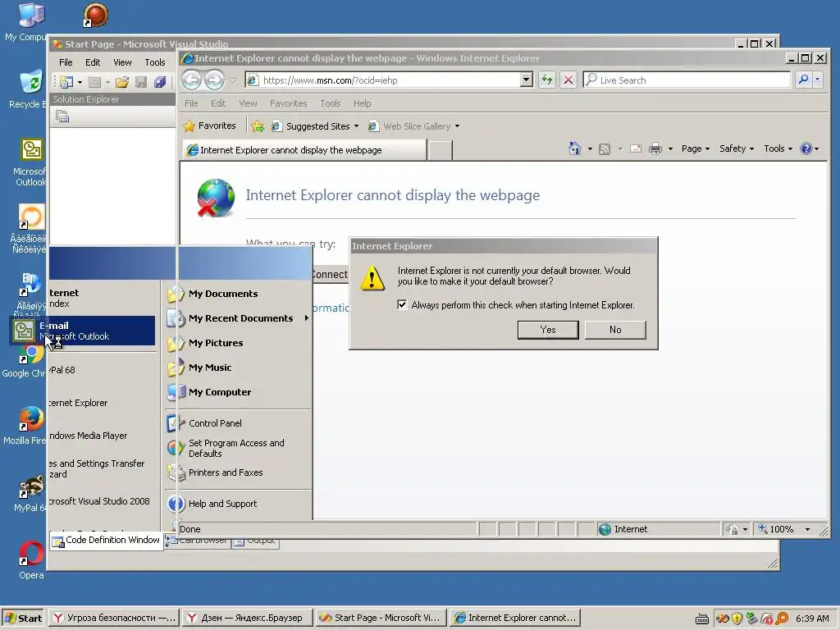The width and height of the screenshot is (840, 630).
Task: Open Internet Explorer View menu
Action: 248,103
